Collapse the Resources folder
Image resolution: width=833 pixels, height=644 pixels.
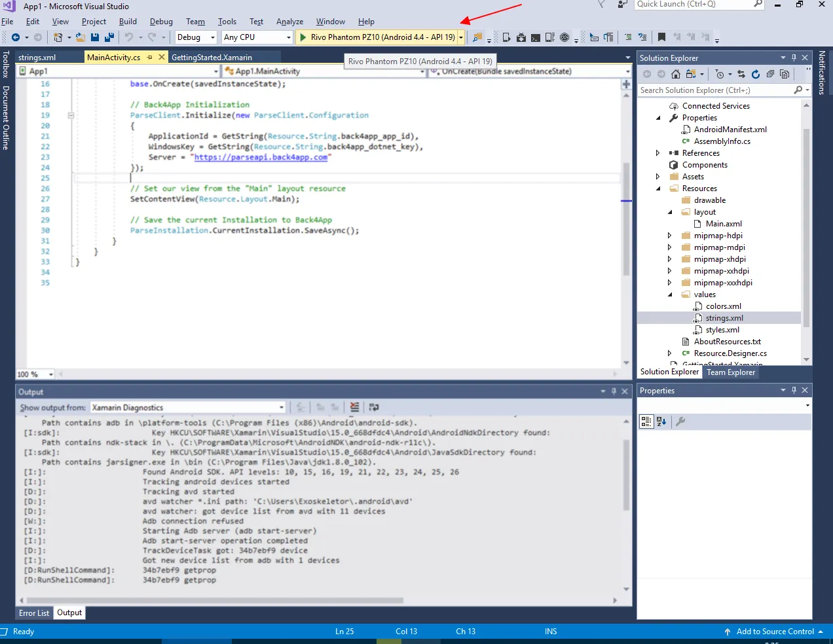click(x=658, y=188)
